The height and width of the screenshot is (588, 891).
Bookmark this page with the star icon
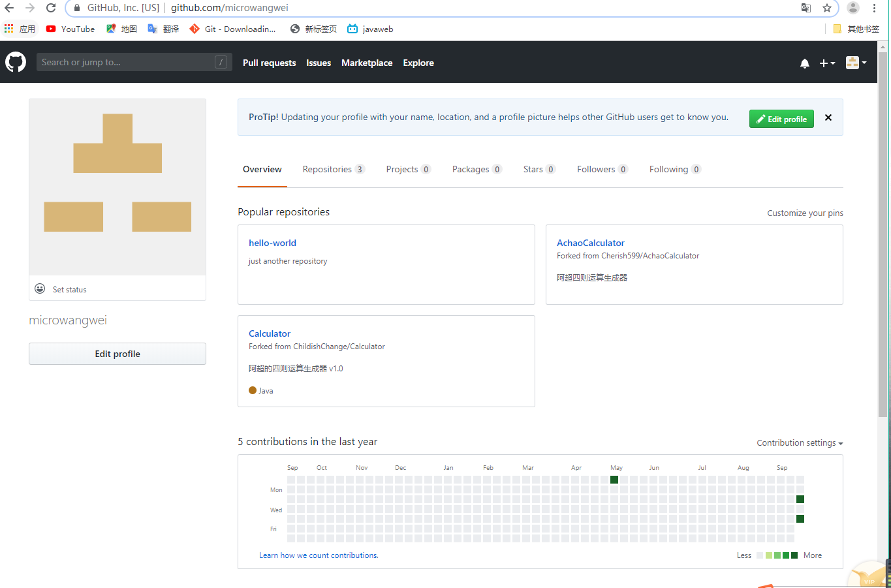point(827,8)
